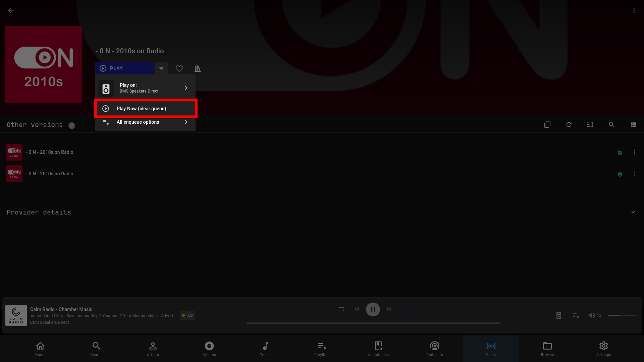Open Search in bottom navigation
The image size is (644, 362).
(x=97, y=349)
